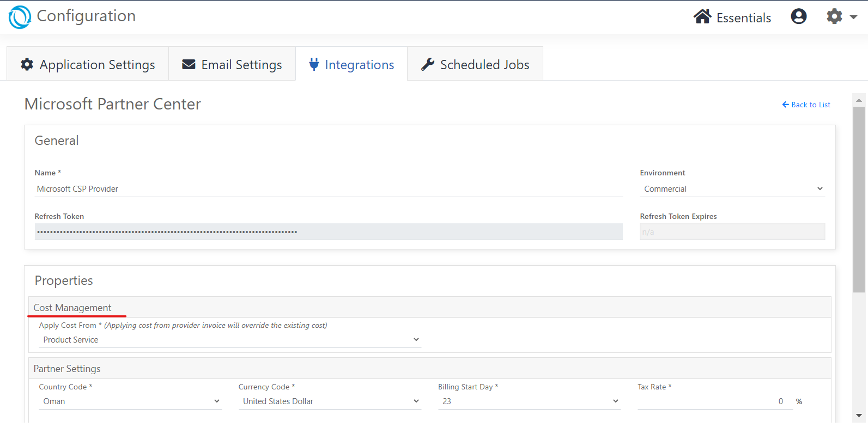Click the page scrollbar up arrow
The width and height of the screenshot is (868, 427).
coord(859,100)
